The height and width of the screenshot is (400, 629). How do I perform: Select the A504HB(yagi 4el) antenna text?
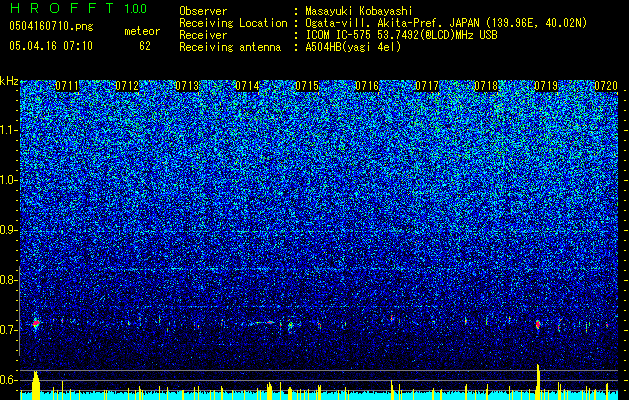click(x=353, y=47)
